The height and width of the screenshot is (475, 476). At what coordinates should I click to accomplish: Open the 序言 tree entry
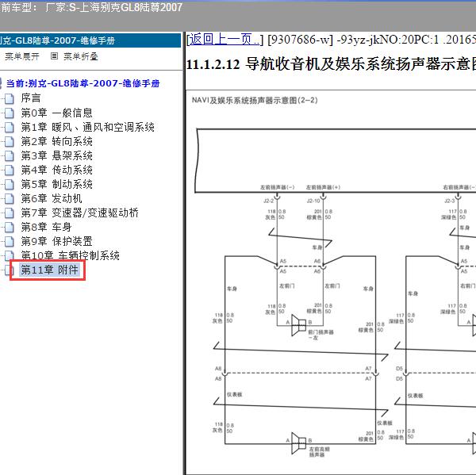pos(31,98)
